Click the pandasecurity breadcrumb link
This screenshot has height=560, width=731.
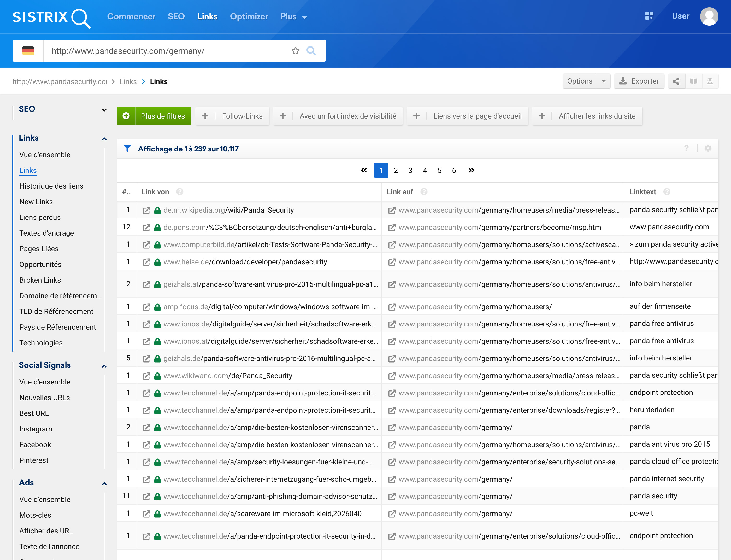coord(59,82)
